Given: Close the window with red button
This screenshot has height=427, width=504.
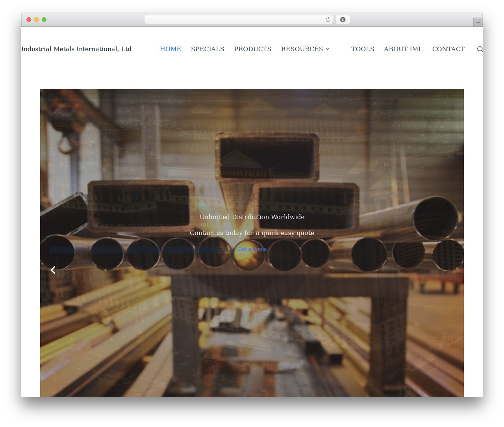Looking at the screenshot, I should coord(29,20).
